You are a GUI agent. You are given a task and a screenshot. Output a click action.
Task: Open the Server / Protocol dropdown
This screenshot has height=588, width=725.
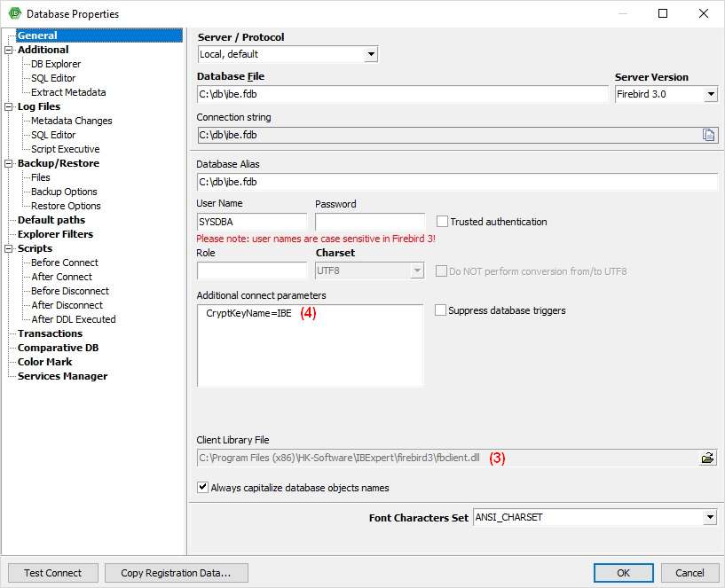point(371,54)
